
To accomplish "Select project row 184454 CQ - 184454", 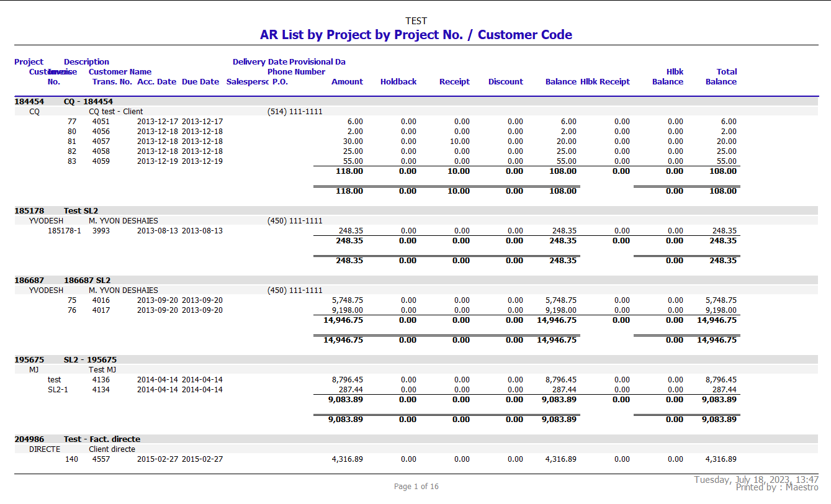I will (63, 102).
